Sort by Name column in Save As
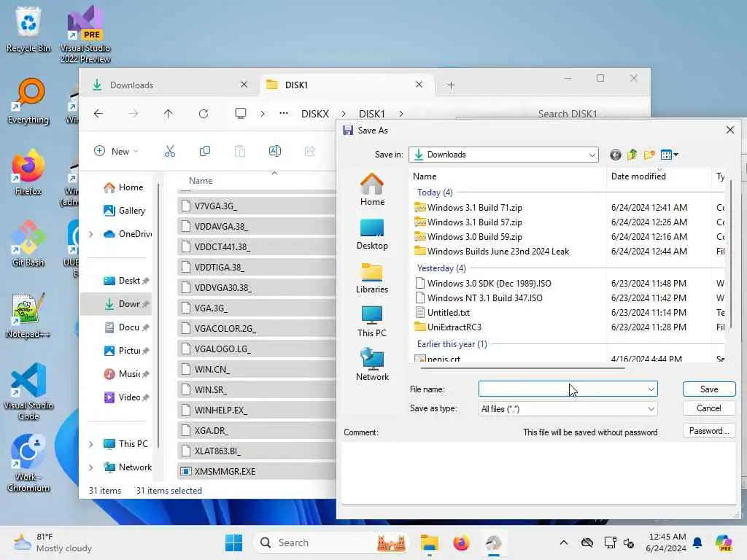 tap(425, 176)
